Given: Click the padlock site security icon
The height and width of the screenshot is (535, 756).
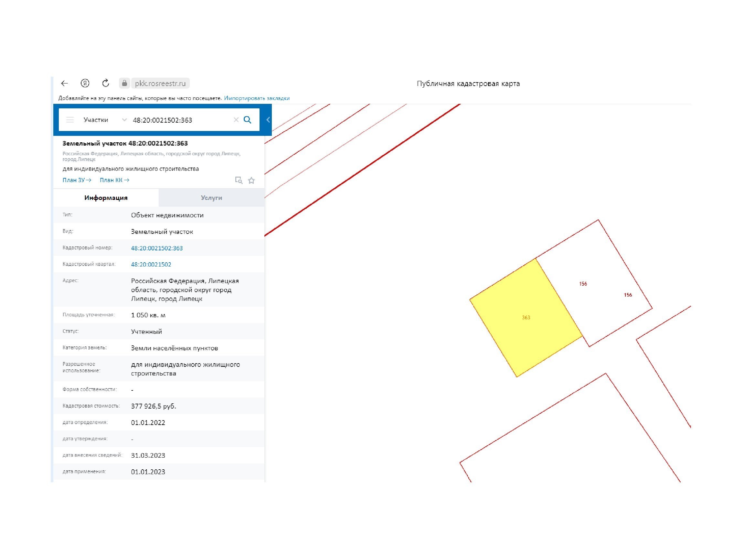Looking at the screenshot, I should (124, 83).
